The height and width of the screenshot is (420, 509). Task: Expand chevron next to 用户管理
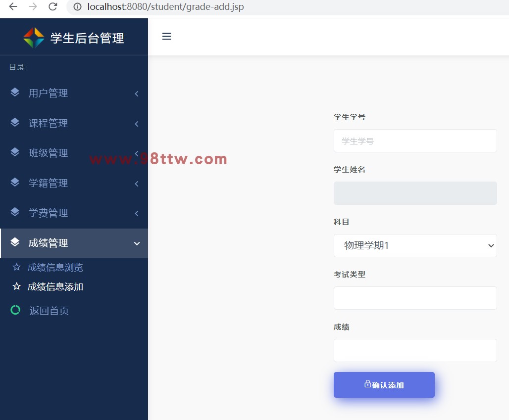137,93
